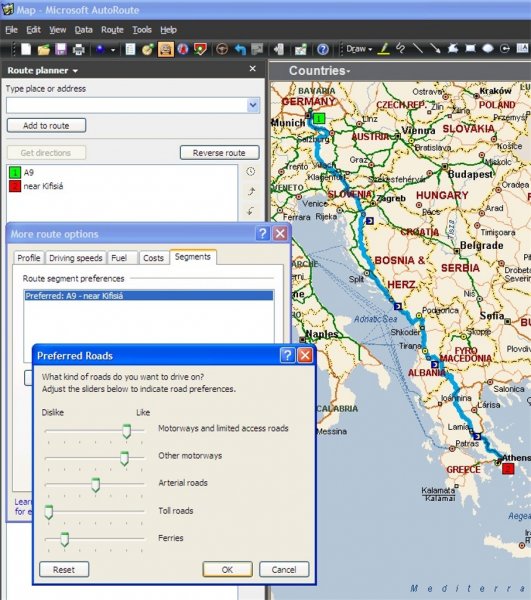Open the dropdown arrow beside the globe icon
This screenshot has width=531, height=600.
pos(113,50)
